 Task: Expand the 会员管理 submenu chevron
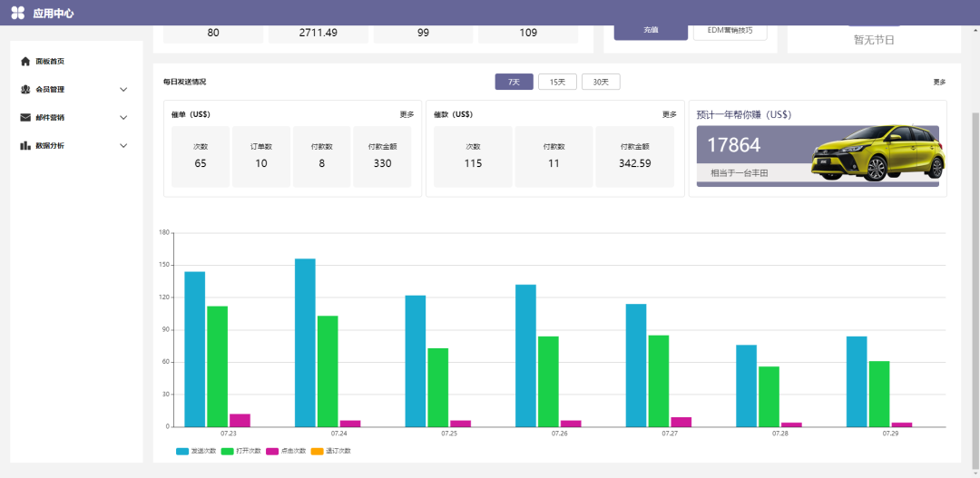click(x=123, y=90)
